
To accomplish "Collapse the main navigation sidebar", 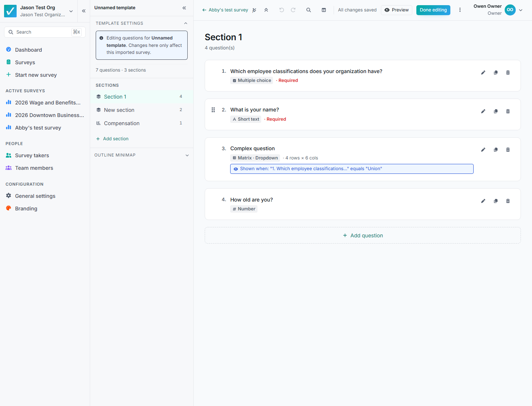I will click(x=84, y=11).
